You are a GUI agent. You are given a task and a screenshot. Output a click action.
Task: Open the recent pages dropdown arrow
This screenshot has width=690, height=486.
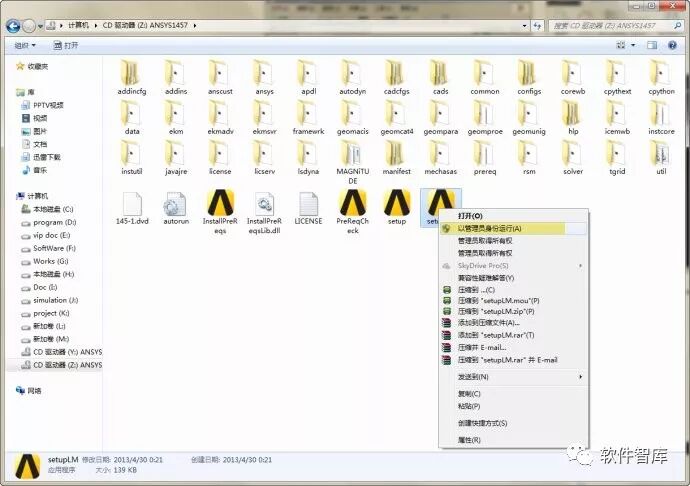(x=40, y=26)
